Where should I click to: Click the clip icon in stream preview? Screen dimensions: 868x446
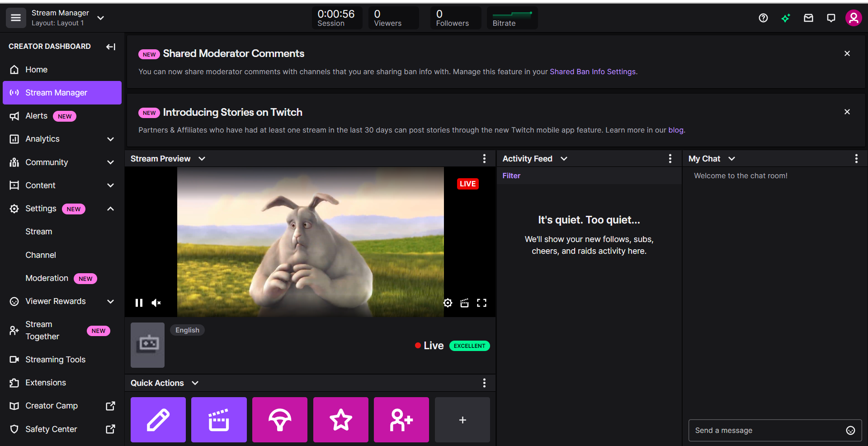(x=464, y=303)
